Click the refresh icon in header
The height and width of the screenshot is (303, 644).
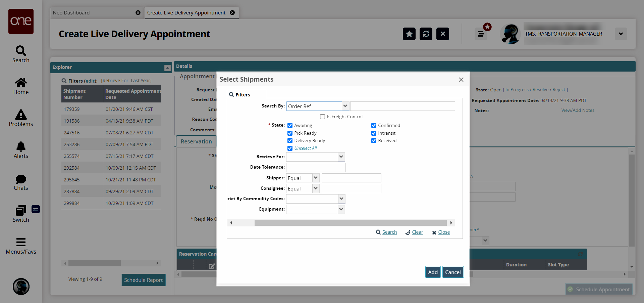426,34
